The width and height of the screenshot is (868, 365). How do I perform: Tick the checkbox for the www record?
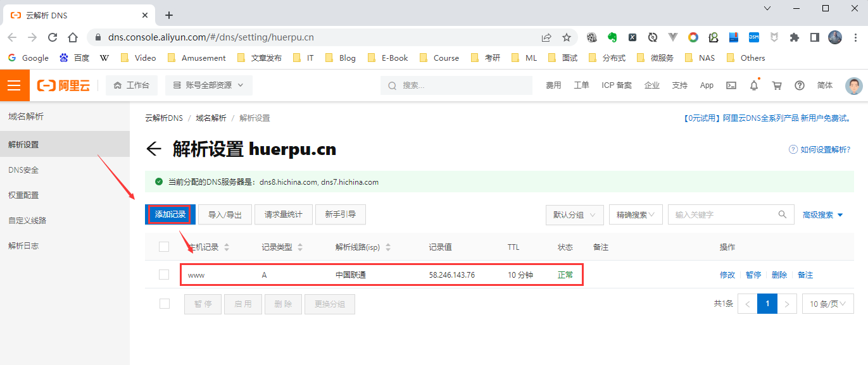coord(164,275)
